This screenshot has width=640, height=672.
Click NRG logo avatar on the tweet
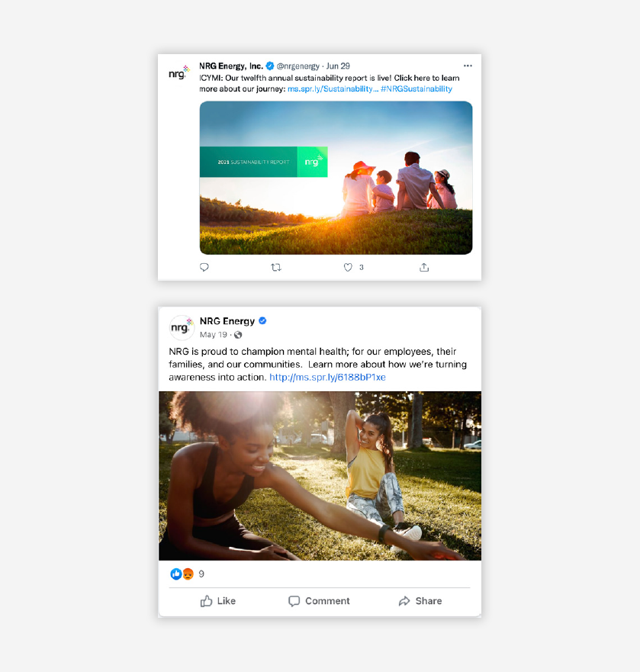point(179,73)
